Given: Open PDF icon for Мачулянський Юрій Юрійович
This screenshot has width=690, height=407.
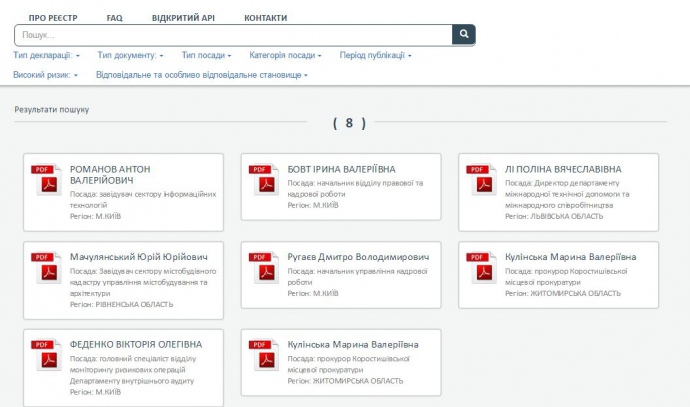Looking at the screenshot, I should tap(46, 268).
